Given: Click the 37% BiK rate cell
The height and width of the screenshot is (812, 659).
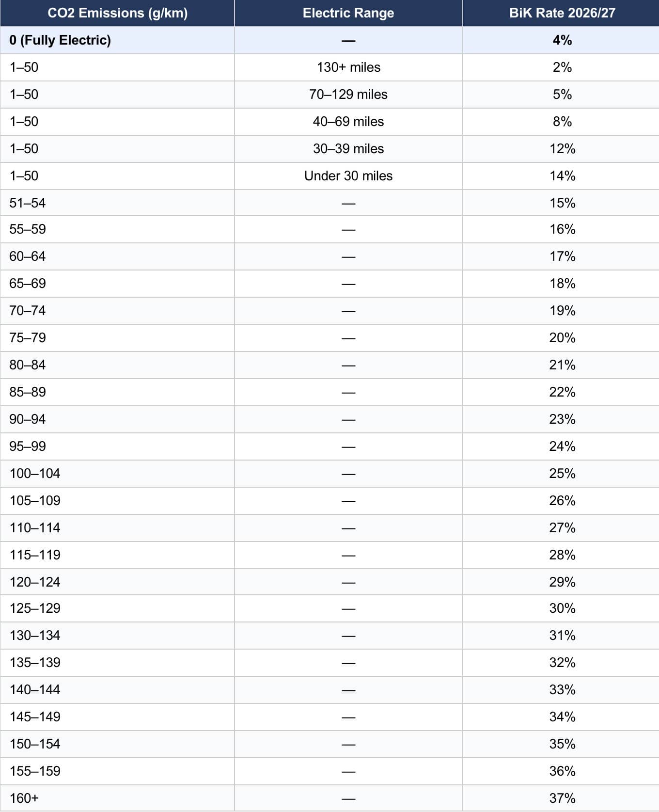Looking at the screenshot, I should coord(562,798).
